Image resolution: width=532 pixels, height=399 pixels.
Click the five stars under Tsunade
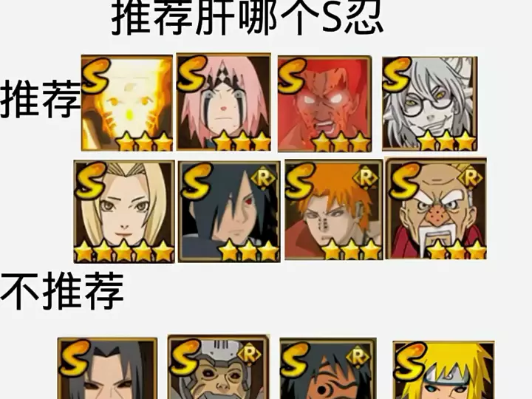[x=124, y=251]
